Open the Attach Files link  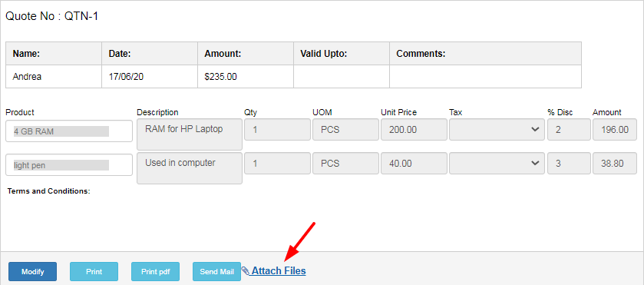(279, 271)
